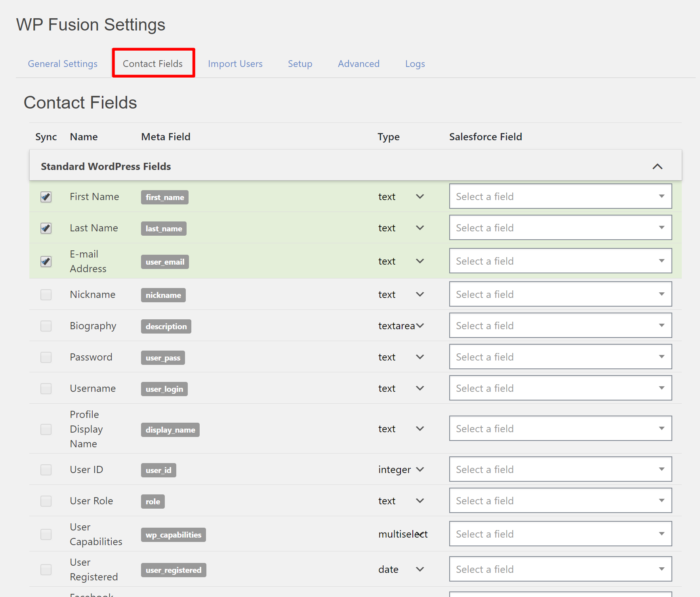Uncheck the Last Name sync checkbox
The image size is (700, 597).
click(46, 228)
